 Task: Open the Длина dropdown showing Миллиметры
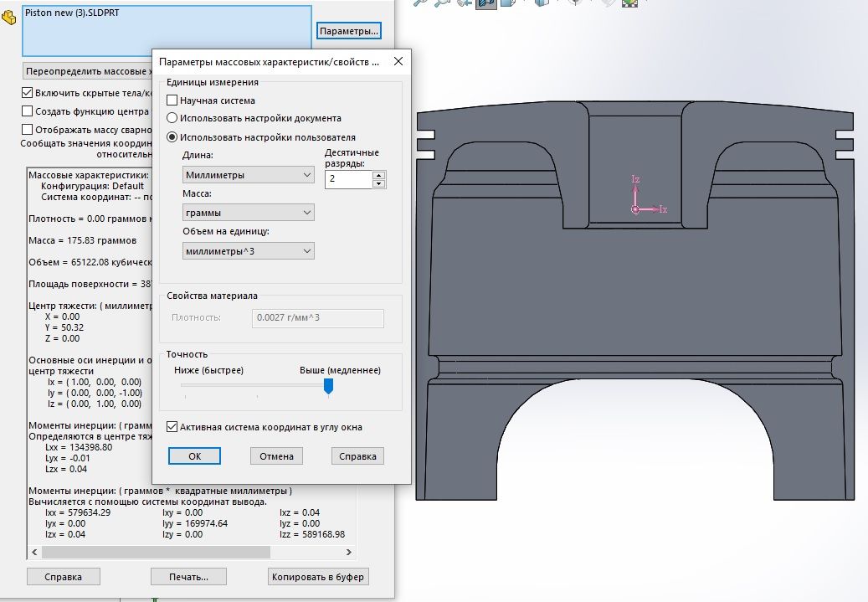pos(248,175)
